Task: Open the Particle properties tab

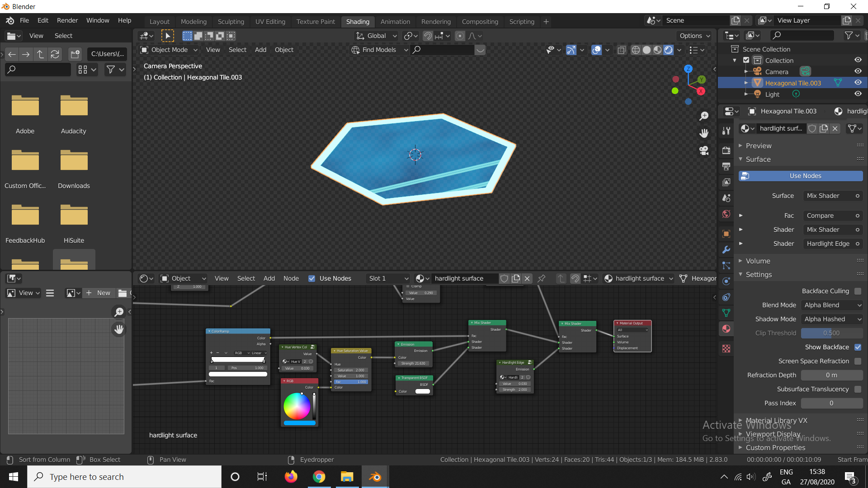Action: (726, 266)
